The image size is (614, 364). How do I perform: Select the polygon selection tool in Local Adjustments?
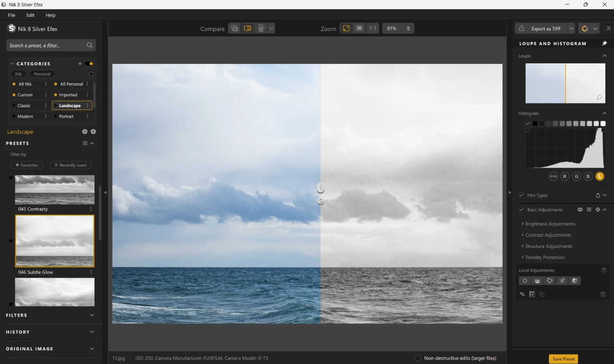[x=550, y=281]
